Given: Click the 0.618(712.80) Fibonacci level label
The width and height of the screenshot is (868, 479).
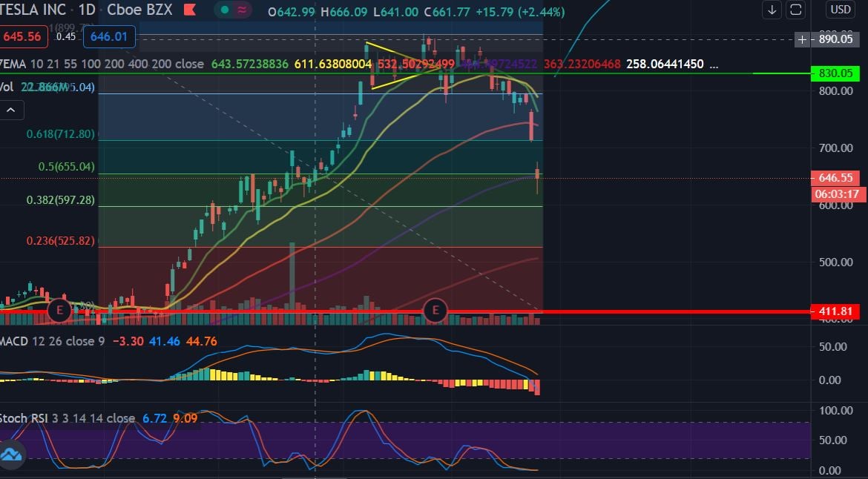Looking at the screenshot, I should click(60, 134).
